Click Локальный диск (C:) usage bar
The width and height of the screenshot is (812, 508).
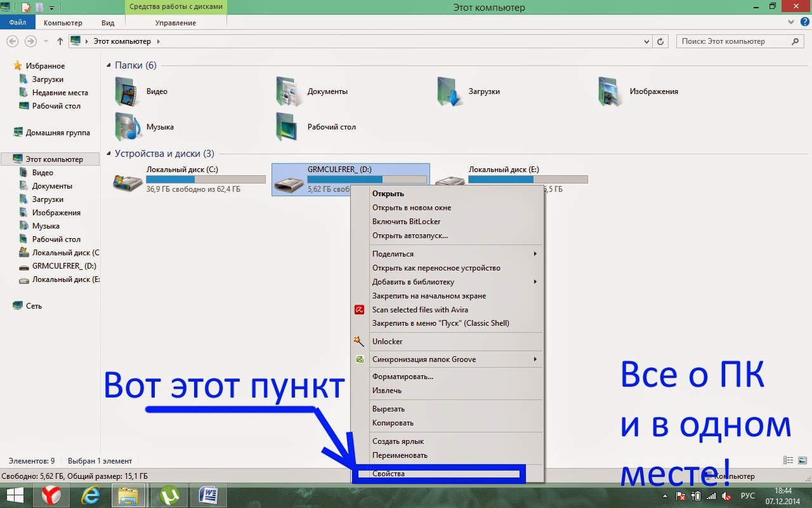tap(206, 180)
